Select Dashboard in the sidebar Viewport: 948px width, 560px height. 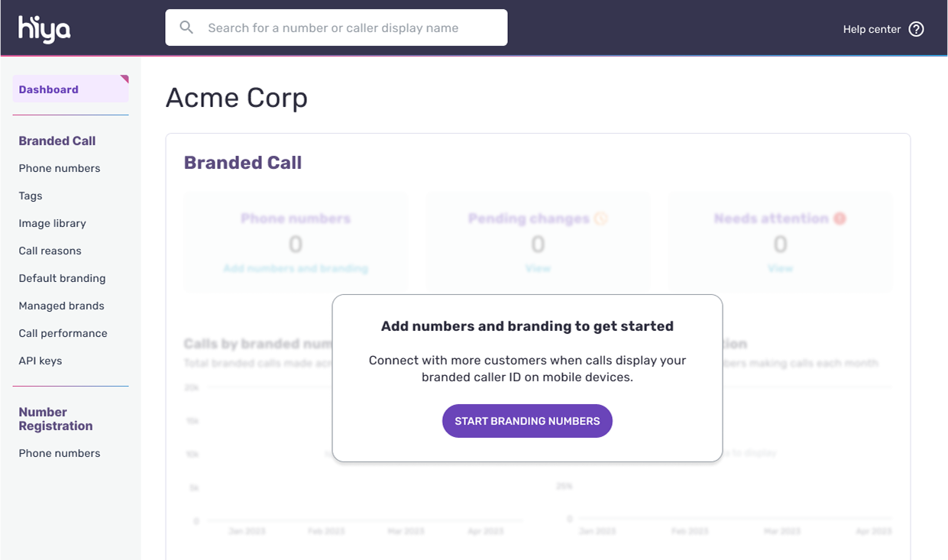pyautogui.click(x=48, y=89)
